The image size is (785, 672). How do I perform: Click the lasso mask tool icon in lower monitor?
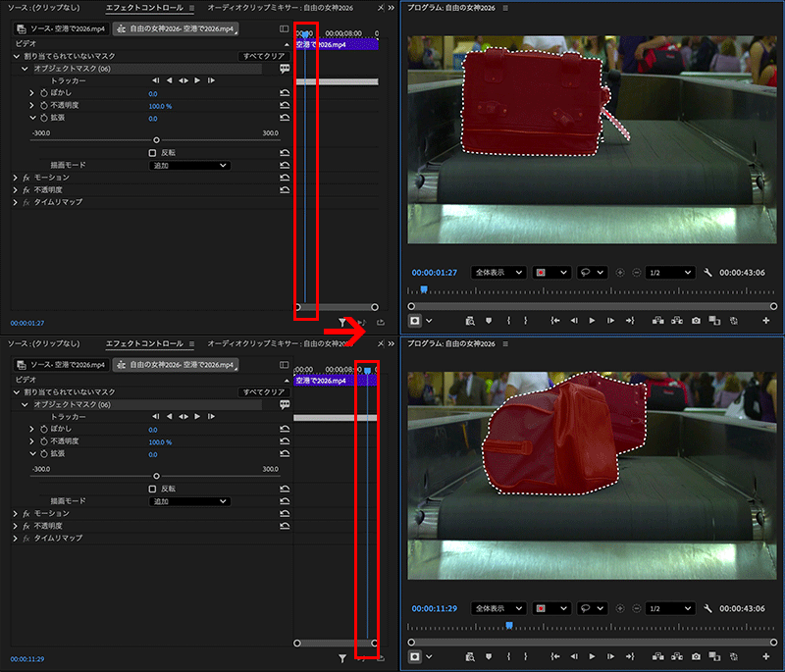(x=584, y=608)
